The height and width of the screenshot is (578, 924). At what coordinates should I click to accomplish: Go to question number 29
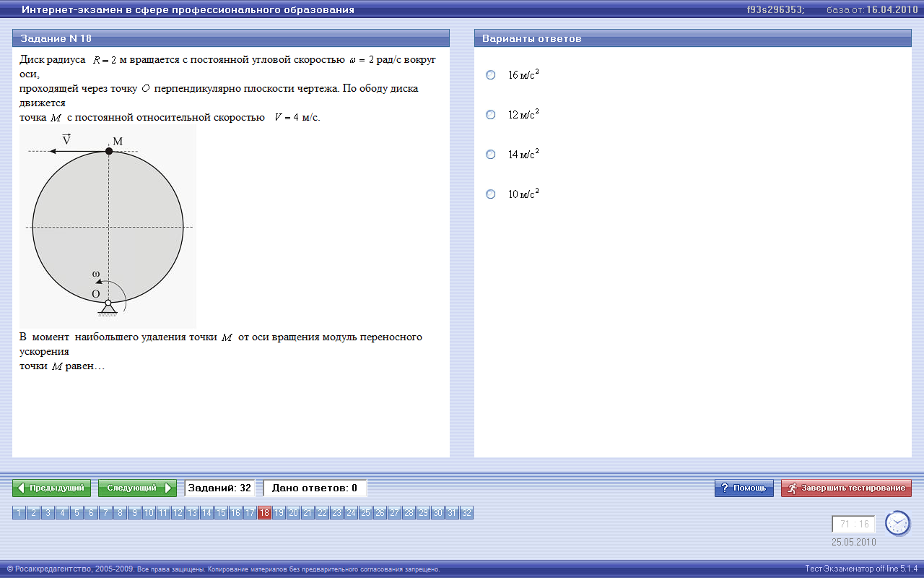423,513
